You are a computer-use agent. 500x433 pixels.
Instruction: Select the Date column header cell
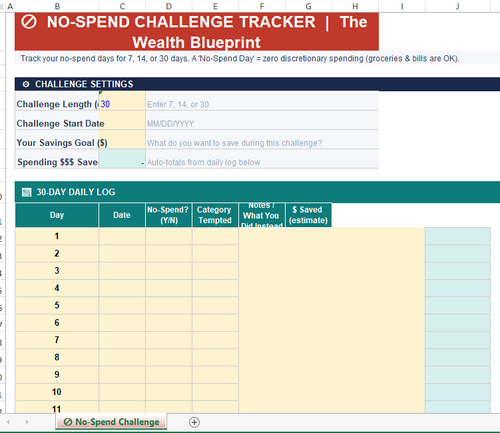(122, 215)
